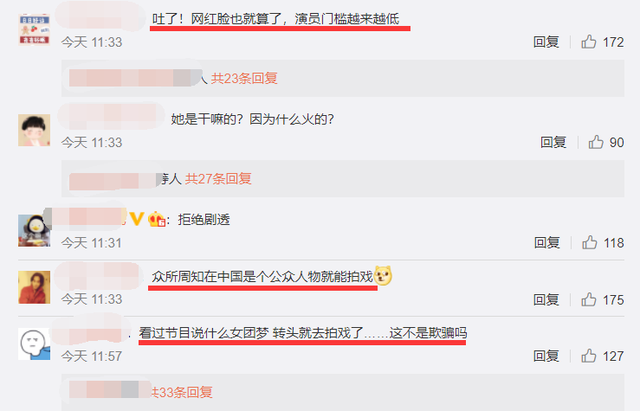Reply to the 女团梦 comment

click(x=546, y=356)
